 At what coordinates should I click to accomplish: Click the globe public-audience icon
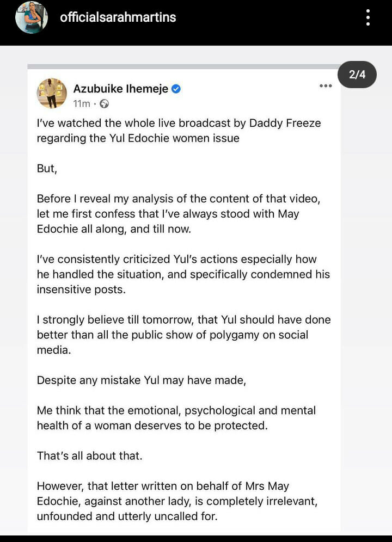click(104, 103)
